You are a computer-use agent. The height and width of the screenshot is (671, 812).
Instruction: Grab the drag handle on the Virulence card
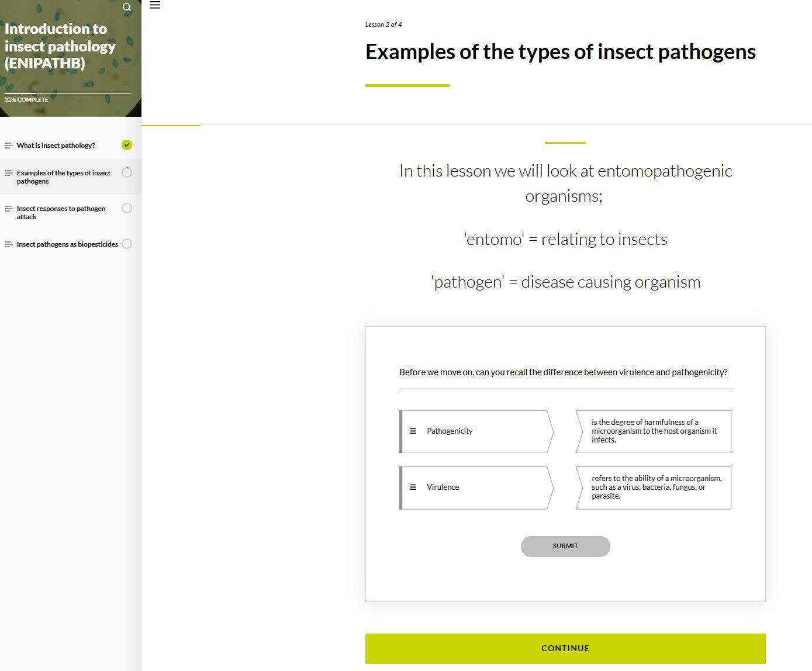(413, 487)
